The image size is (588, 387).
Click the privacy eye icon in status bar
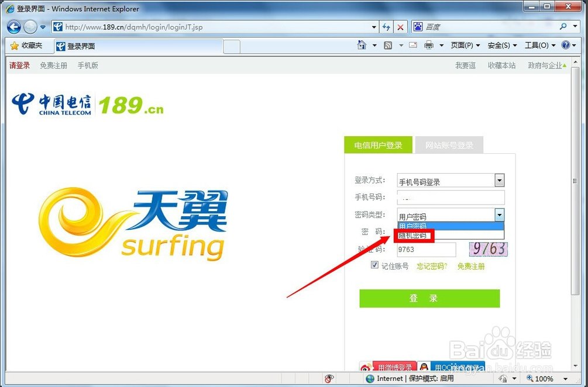point(329,379)
